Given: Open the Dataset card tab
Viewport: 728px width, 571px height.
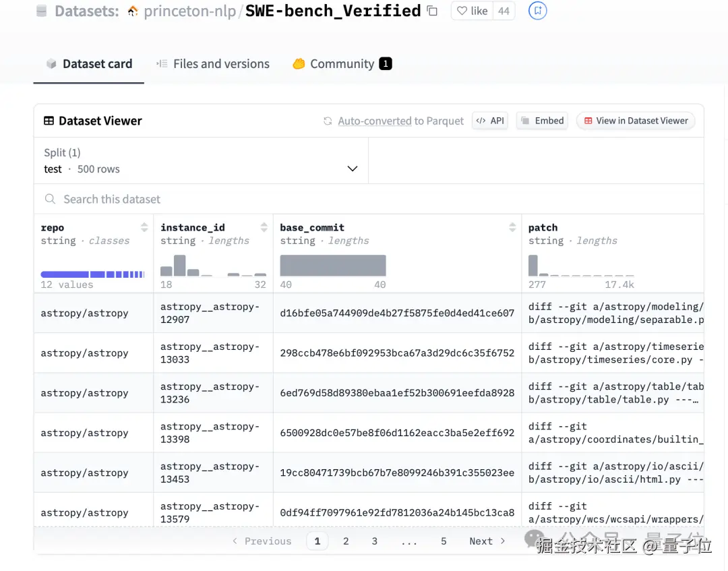Looking at the screenshot, I should (89, 64).
